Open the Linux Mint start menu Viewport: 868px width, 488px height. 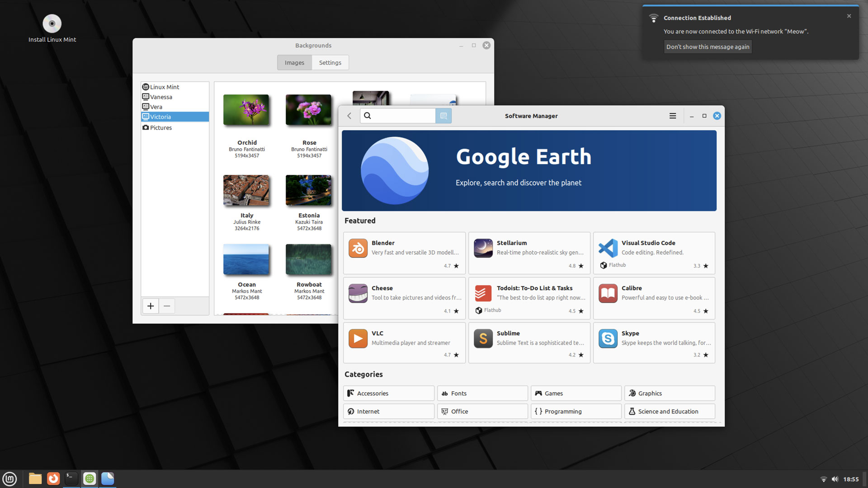[x=9, y=479]
